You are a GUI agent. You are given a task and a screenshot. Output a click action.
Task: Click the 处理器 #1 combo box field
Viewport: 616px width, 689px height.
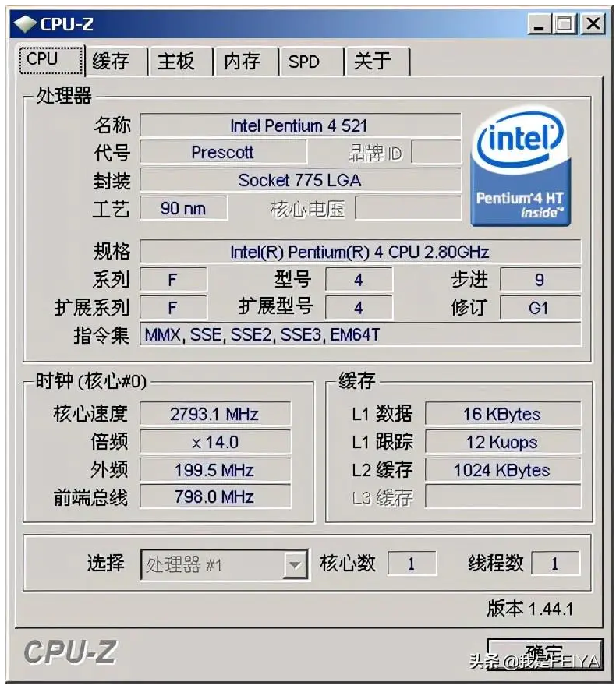click(225, 564)
